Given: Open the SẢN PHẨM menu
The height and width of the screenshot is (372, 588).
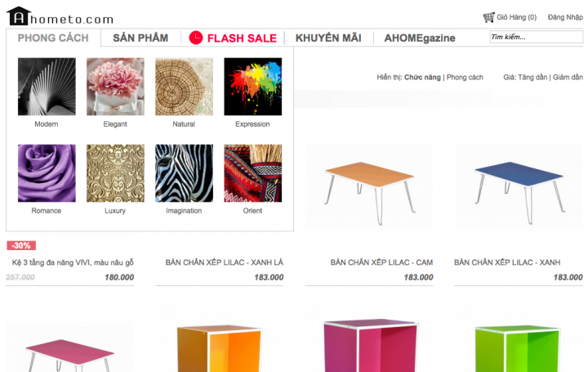Looking at the screenshot, I should point(140,38).
